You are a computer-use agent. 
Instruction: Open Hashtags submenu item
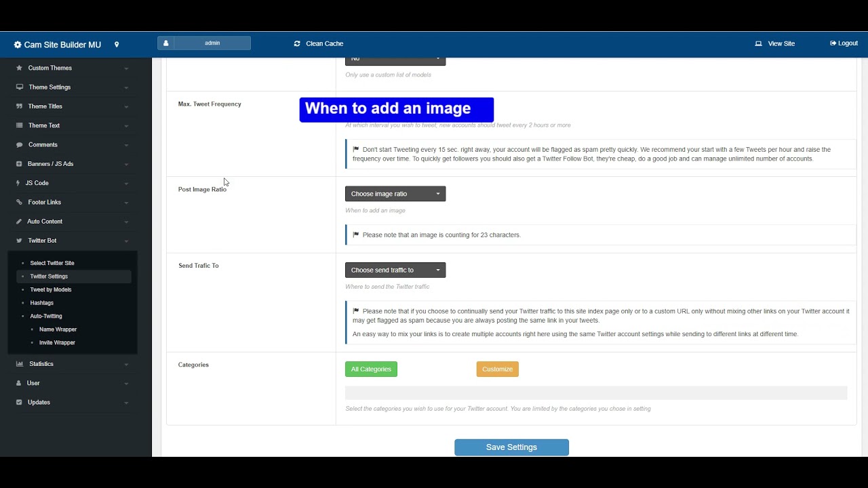click(x=42, y=303)
